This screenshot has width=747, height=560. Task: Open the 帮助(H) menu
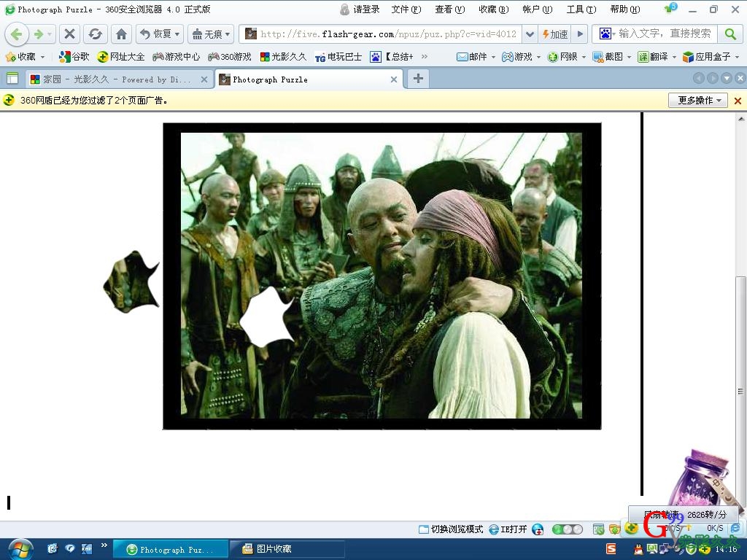point(625,9)
